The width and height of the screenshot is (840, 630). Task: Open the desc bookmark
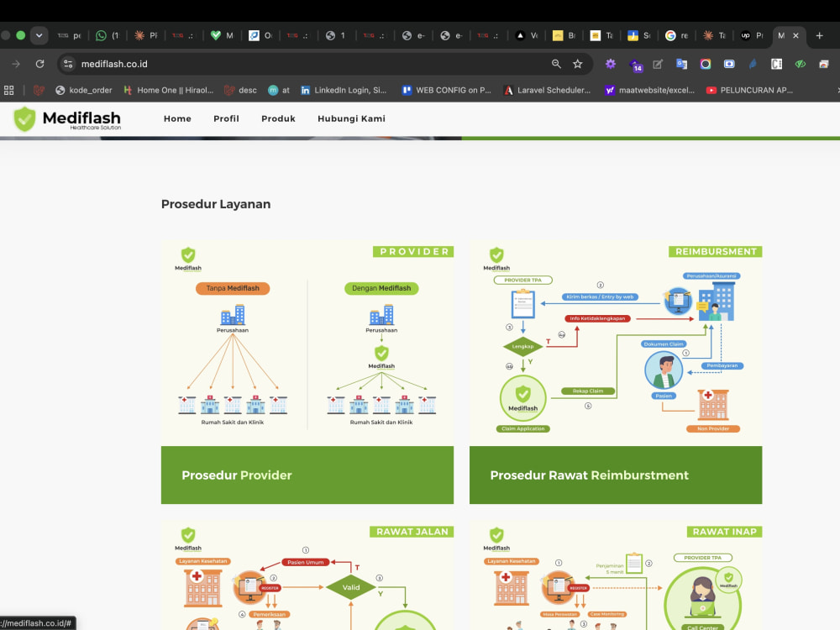click(240, 90)
